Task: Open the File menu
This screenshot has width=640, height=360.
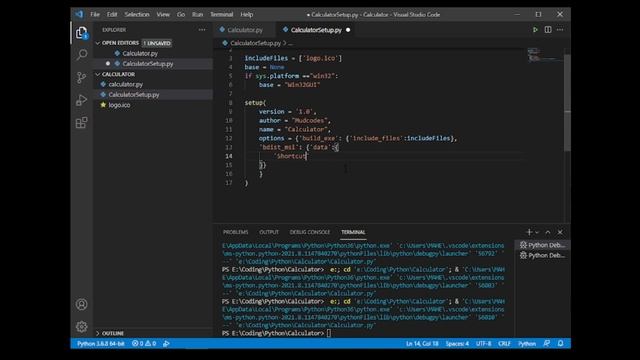Action: click(95, 14)
